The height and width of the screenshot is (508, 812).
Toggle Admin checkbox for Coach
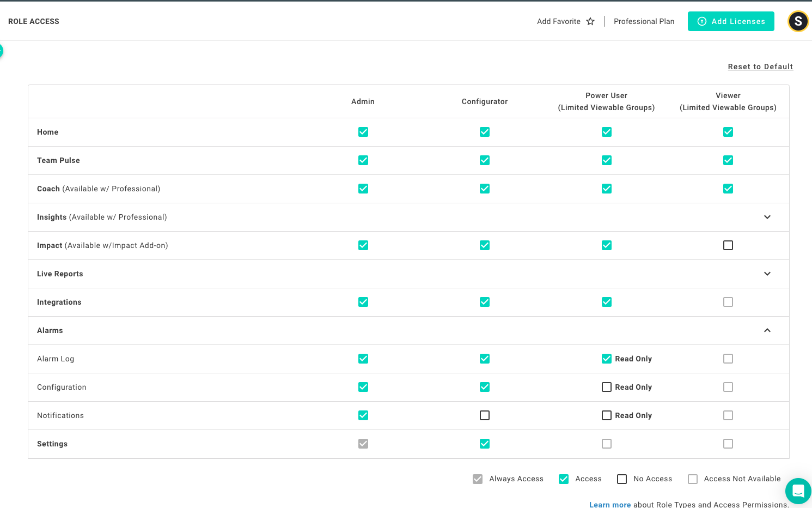[x=363, y=189]
